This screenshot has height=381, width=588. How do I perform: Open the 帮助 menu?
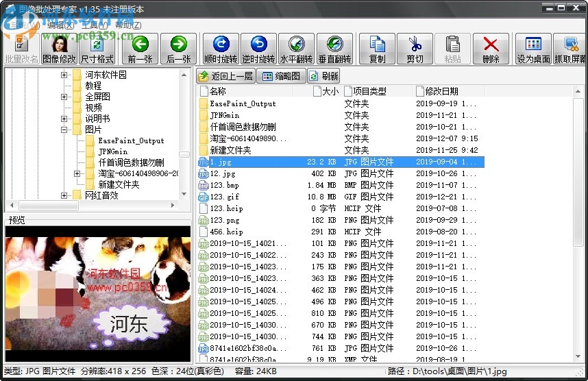tap(128, 25)
